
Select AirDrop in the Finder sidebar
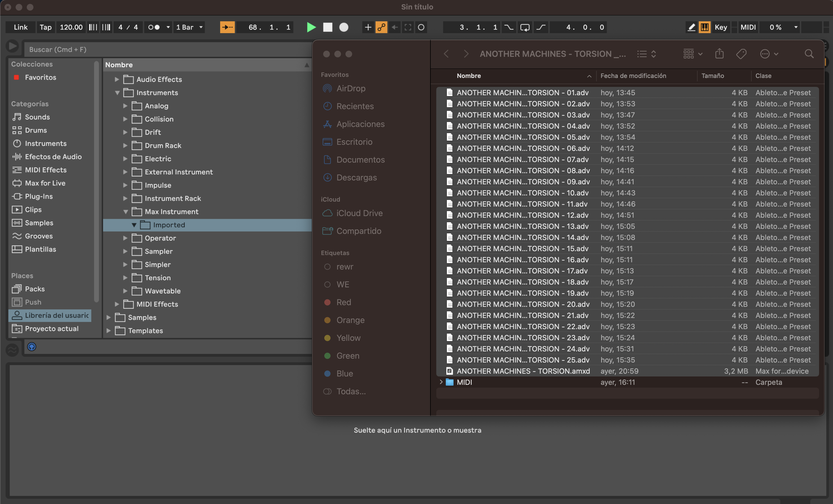point(350,89)
